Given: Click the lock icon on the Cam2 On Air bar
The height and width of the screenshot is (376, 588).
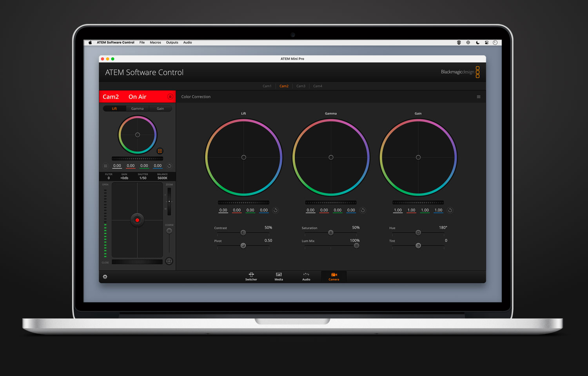Looking at the screenshot, I should pyautogui.click(x=170, y=96).
